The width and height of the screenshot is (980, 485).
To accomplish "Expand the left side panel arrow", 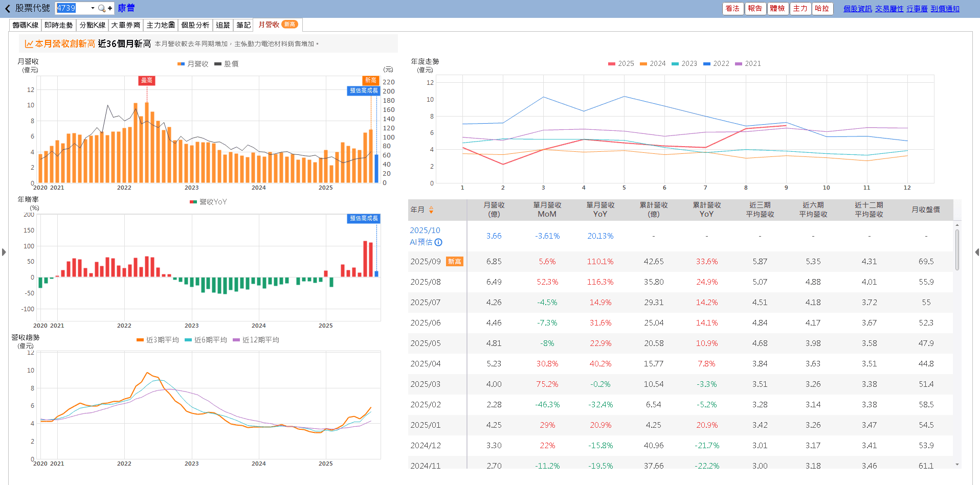I will [4, 252].
